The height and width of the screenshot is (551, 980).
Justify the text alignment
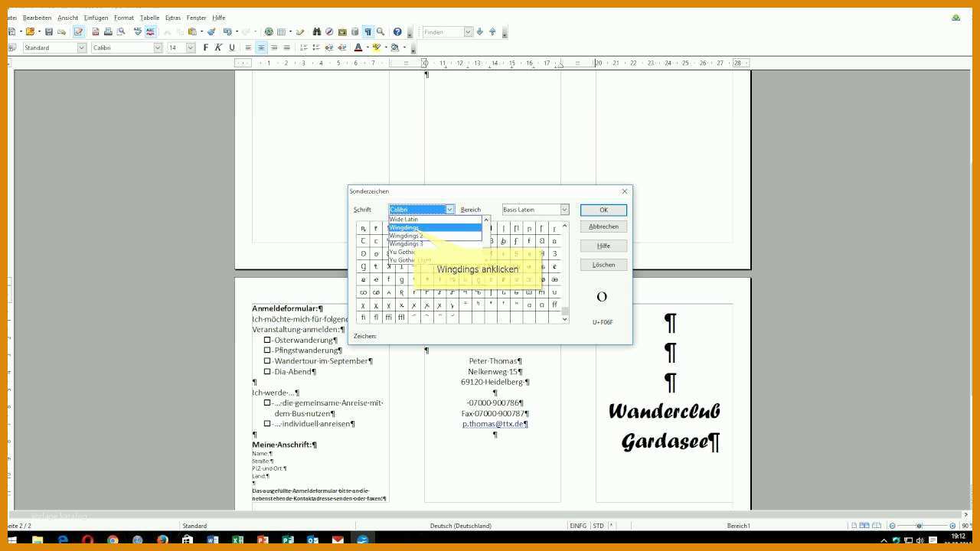click(287, 47)
